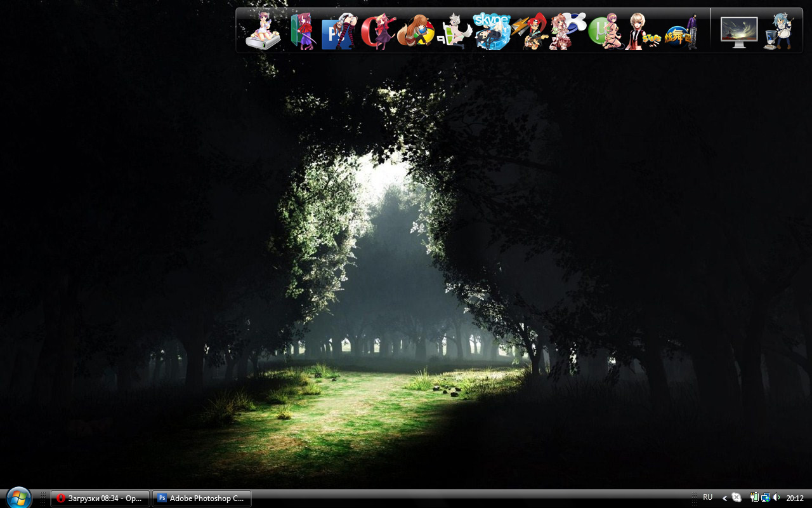Open the Steps dock icon
The image size is (812, 508).
(642, 31)
